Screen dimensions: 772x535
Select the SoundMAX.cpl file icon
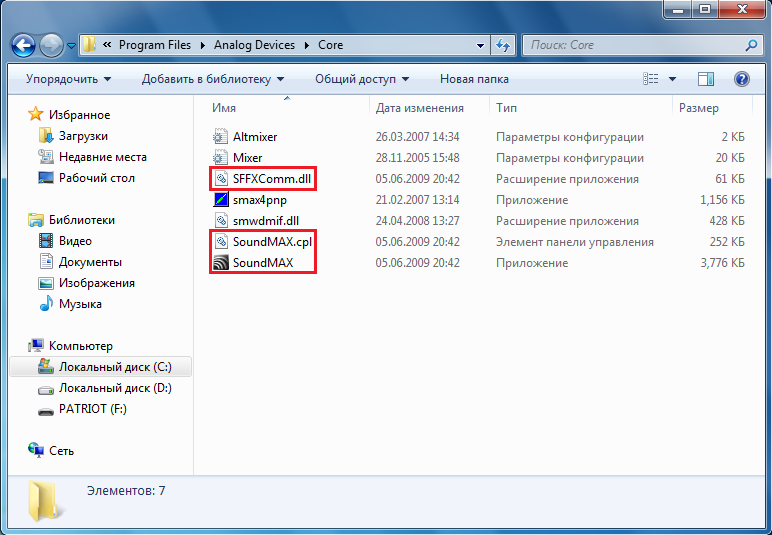tap(221, 242)
